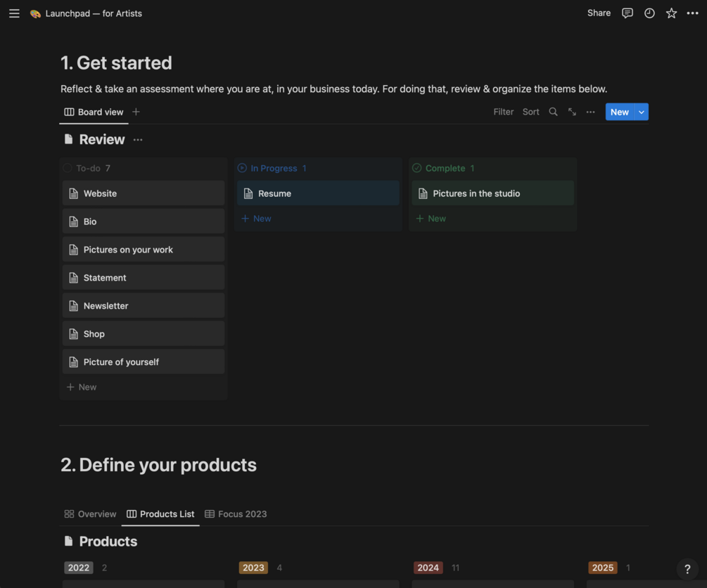Open Filter for the board
Viewport: 707px width, 588px height.
click(x=504, y=112)
